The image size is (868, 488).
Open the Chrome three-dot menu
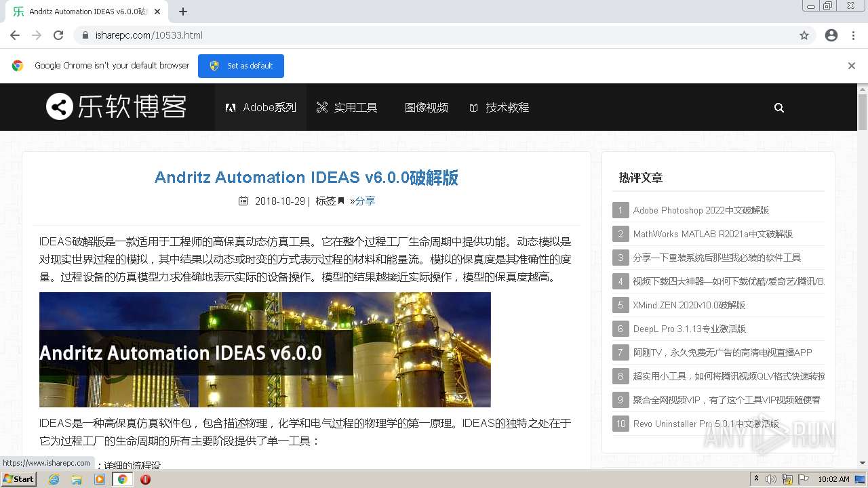coord(853,35)
